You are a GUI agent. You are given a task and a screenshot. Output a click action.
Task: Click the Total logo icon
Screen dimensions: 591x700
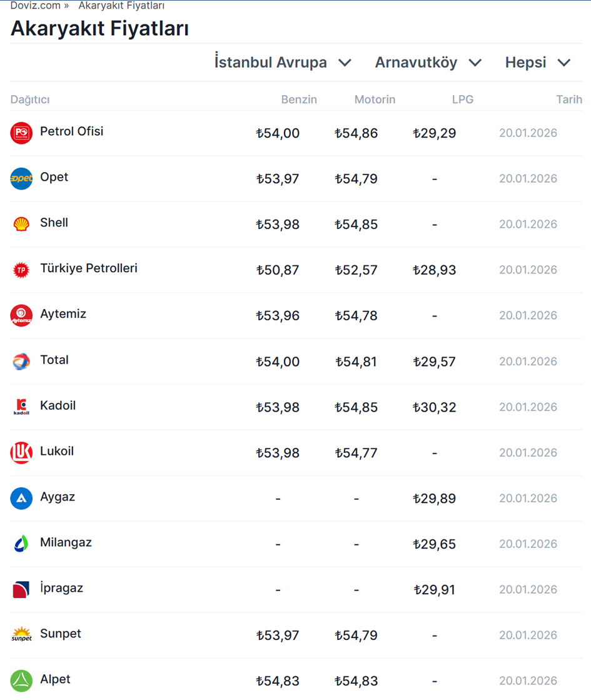point(21,361)
